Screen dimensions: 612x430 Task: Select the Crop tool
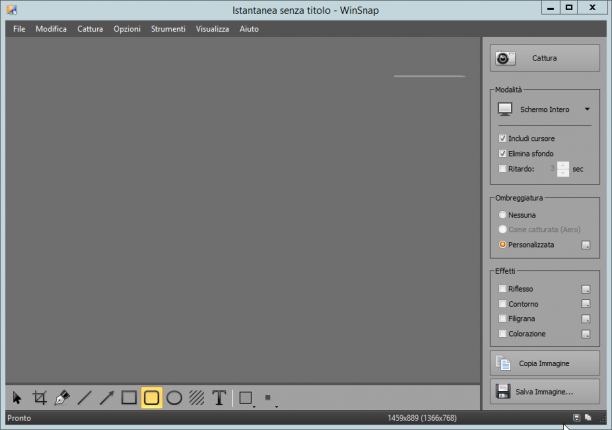pyautogui.click(x=39, y=398)
